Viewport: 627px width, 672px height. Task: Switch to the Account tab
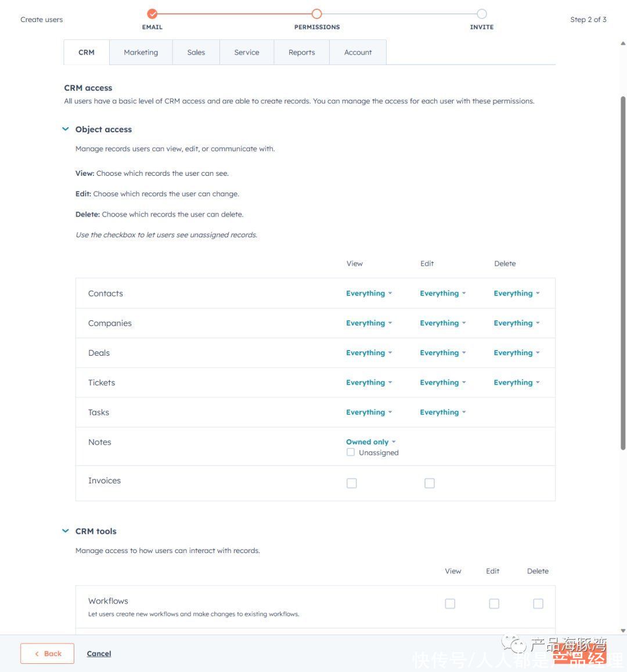point(358,52)
